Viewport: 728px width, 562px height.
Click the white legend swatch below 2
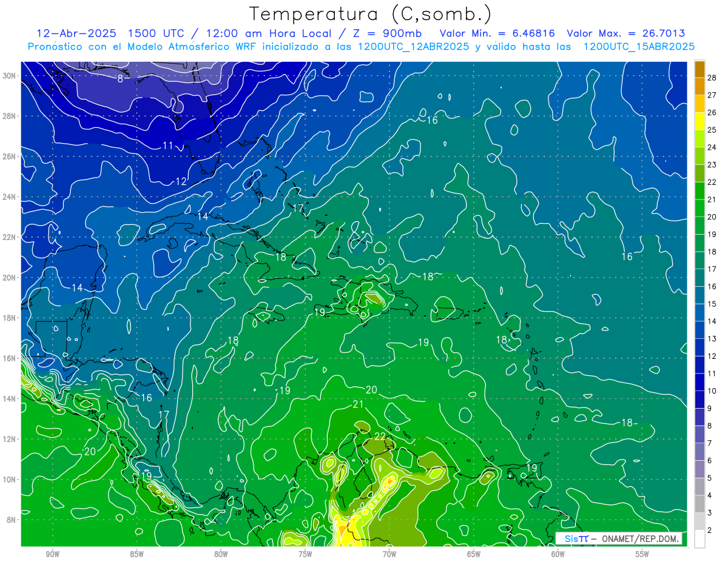700,538
